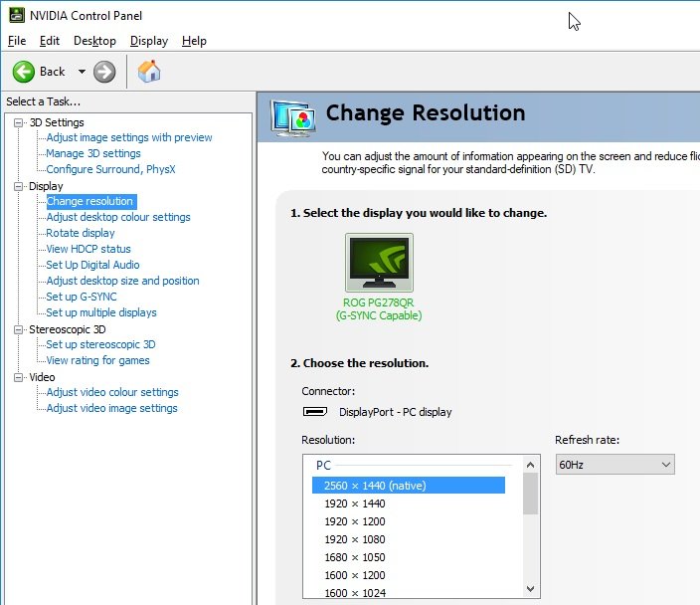Open the Help menu
The height and width of the screenshot is (605, 700).
[x=194, y=41]
